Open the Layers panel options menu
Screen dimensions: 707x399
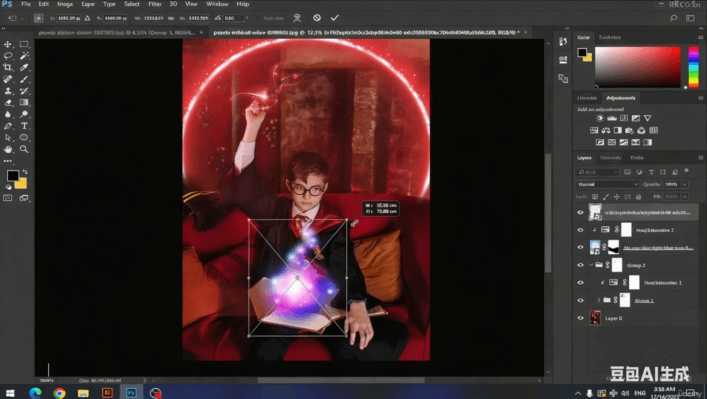701,158
